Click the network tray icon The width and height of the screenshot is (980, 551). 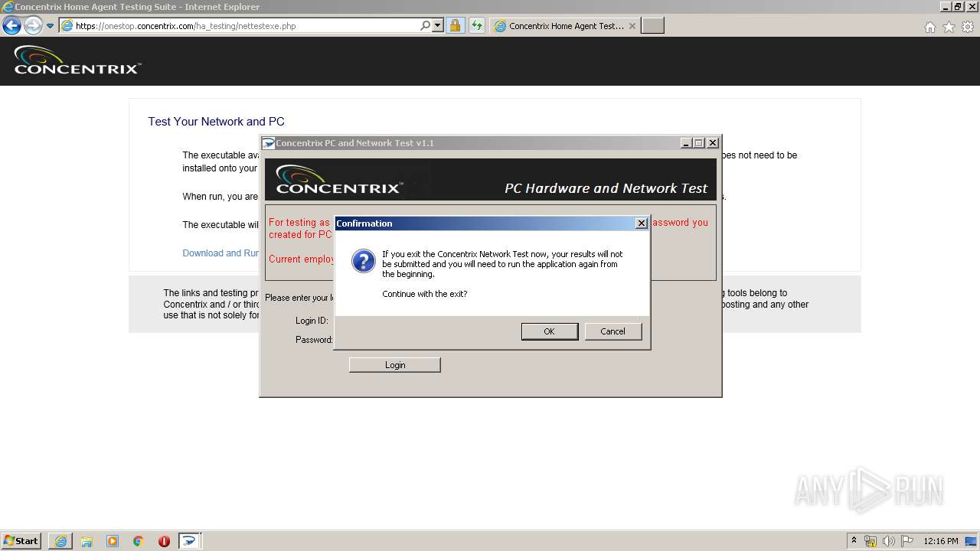tap(871, 541)
